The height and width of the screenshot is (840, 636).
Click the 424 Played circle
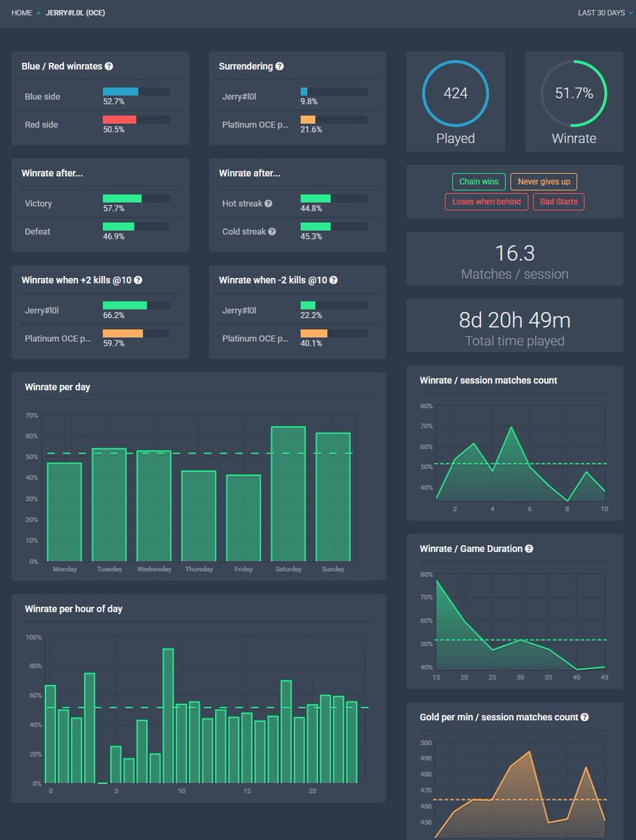click(455, 93)
